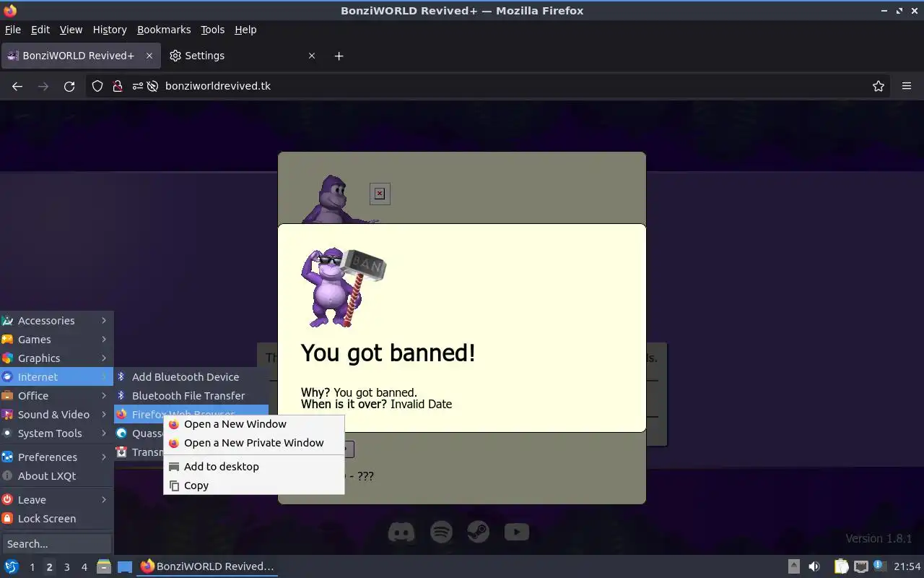Select Open a New Window

click(x=254, y=424)
